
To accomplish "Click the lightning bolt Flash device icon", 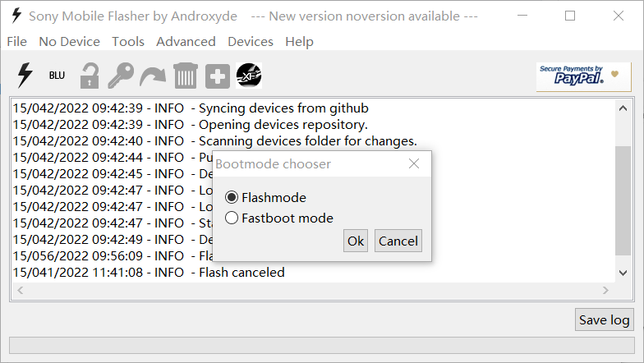I will click(x=25, y=76).
